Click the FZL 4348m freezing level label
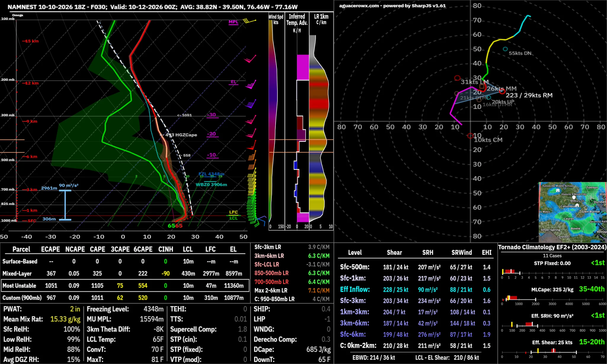The width and height of the screenshot is (607, 364). [x=211, y=174]
